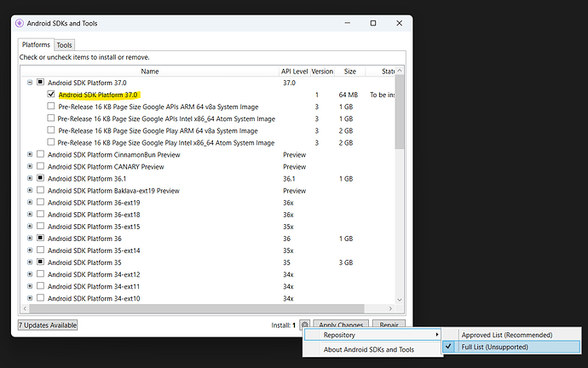Sort by the API Level column header

[x=294, y=72]
